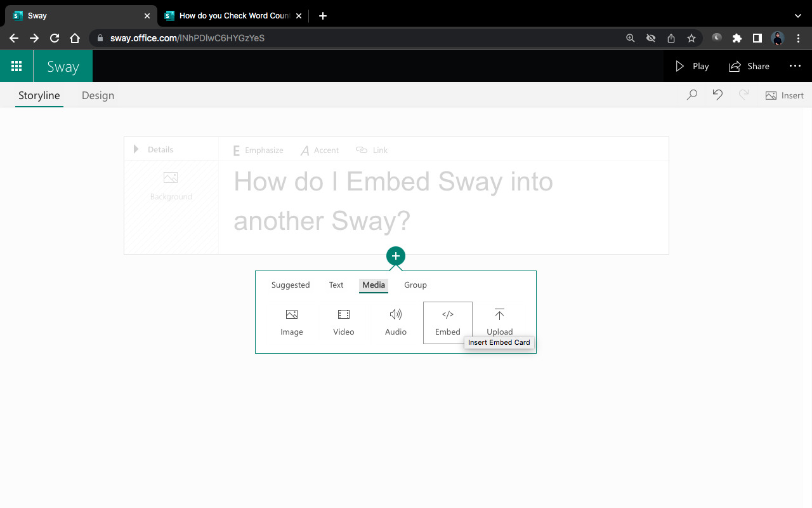
Task: Open the new card plus menu
Action: (395, 255)
